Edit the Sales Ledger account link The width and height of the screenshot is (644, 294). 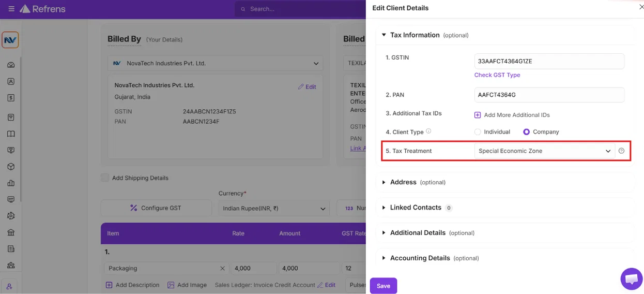tap(326, 285)
